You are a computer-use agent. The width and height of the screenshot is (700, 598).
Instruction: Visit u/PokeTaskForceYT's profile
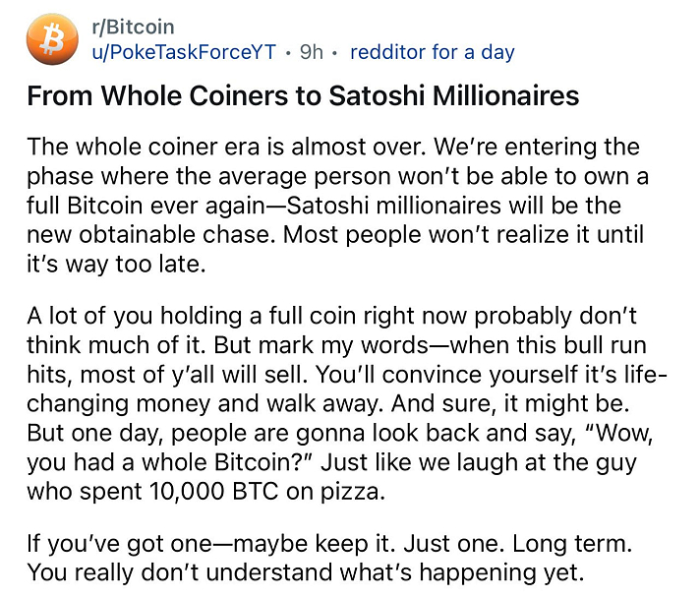[183, 52]
